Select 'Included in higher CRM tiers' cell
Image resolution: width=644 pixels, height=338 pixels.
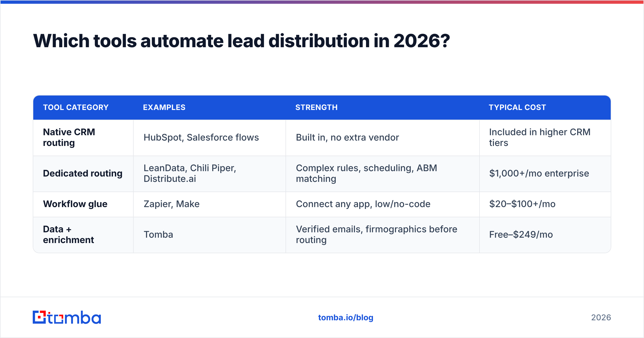545,138
